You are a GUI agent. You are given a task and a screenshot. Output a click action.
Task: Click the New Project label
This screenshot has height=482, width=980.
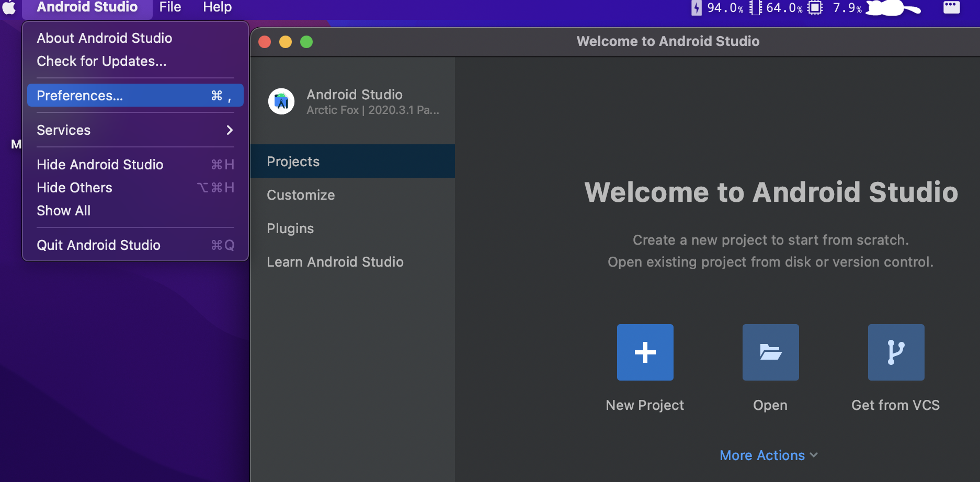645,405
